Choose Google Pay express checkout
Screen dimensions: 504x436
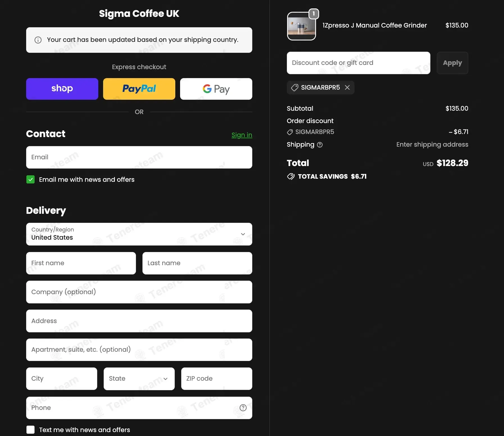(x=216, y=89)
